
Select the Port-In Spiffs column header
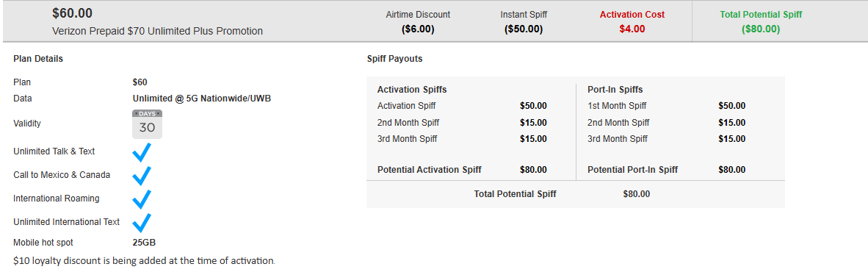pyautogui.click(x=615, y=89)
